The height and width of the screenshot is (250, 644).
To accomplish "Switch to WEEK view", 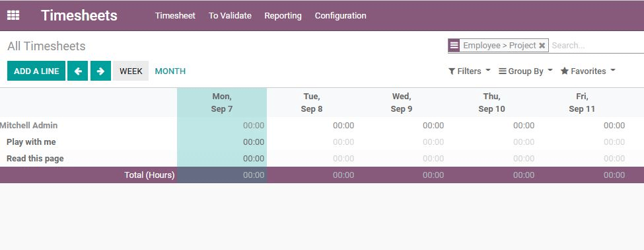I will [x=131, y=71].
